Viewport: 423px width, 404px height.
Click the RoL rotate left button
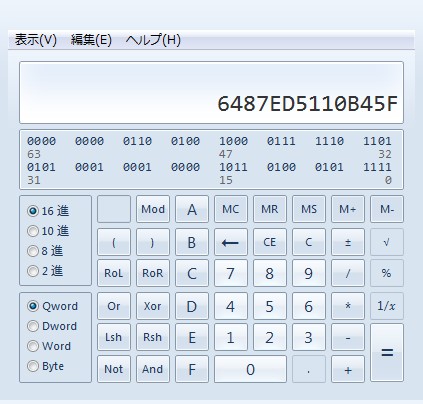[114, 273]
